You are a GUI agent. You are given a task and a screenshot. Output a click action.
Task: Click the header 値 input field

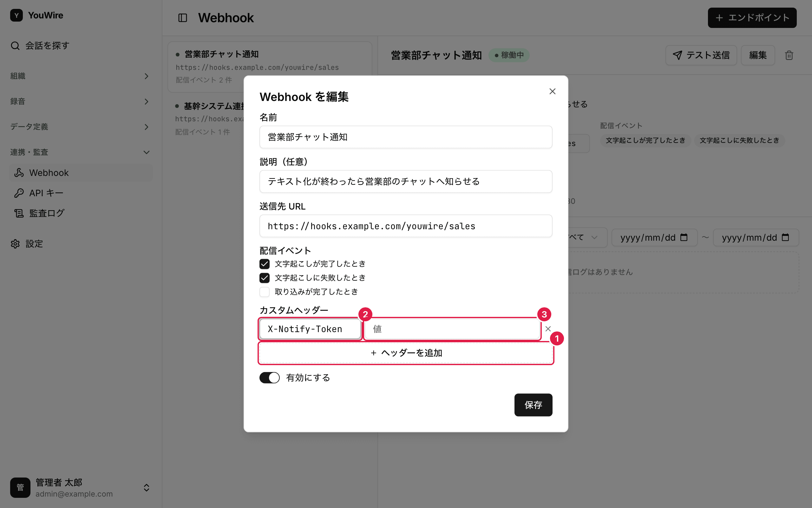(452, 329)
